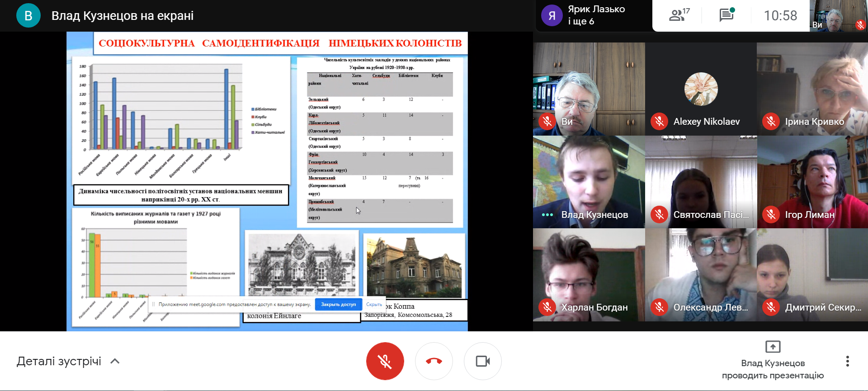The width and height of the screenshot is (868, 391).
Task: Select Ірина Кривко's video tile
Action: tap(812, 89)
